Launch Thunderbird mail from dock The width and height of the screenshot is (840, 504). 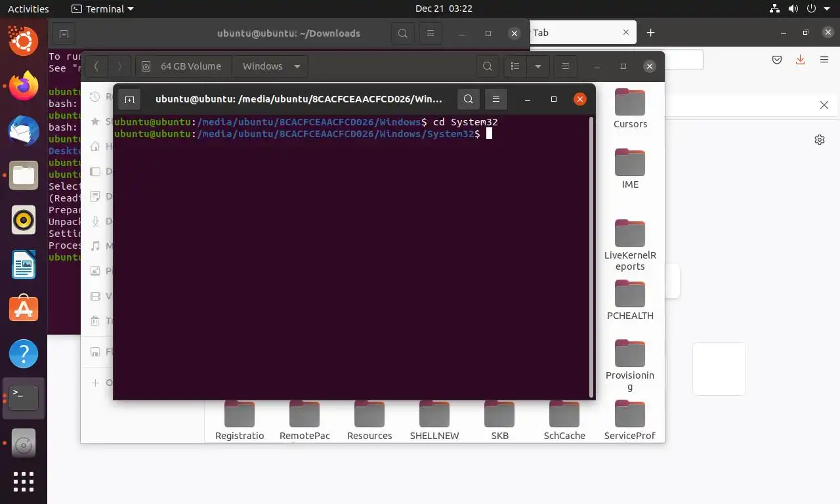(24, 131)
